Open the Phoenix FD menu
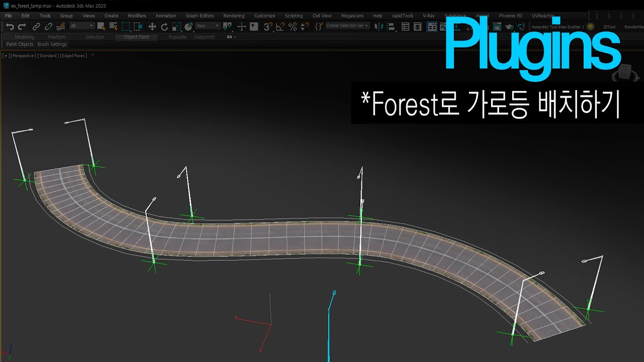The height and width of the screenshot is (362, 644). tap(511, 16)
